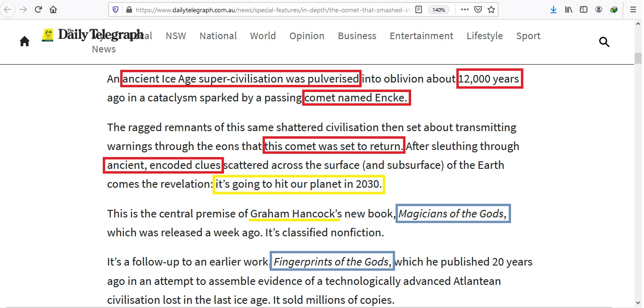The height and width of the screenshot is (308, 644).
Task: Save this page to Pocket
Action: click(478, 9)
